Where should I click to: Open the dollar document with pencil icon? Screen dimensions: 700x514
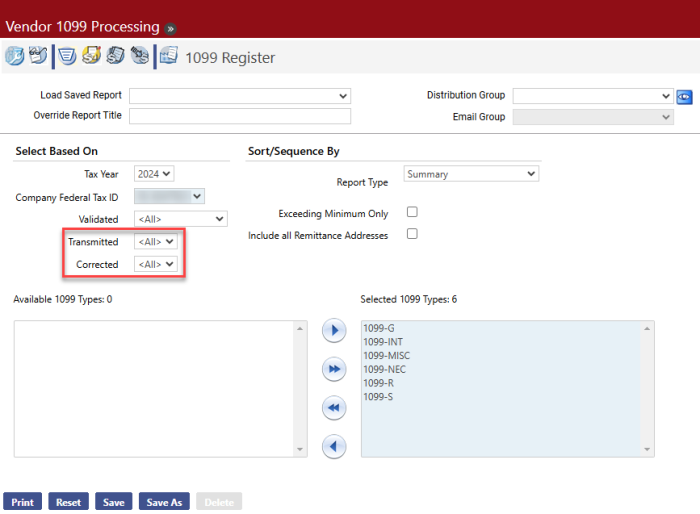click(x=92, y=56)
